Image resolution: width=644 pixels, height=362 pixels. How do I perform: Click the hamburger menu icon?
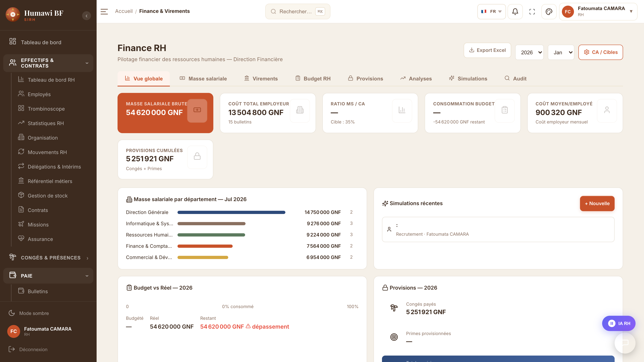(104, 11)
